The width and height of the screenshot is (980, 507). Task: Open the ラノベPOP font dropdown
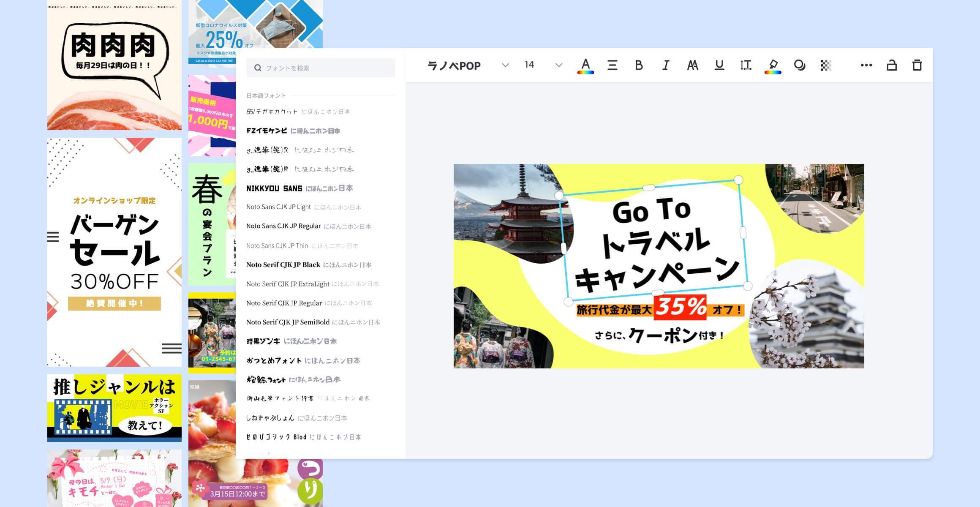click(465, 65)
